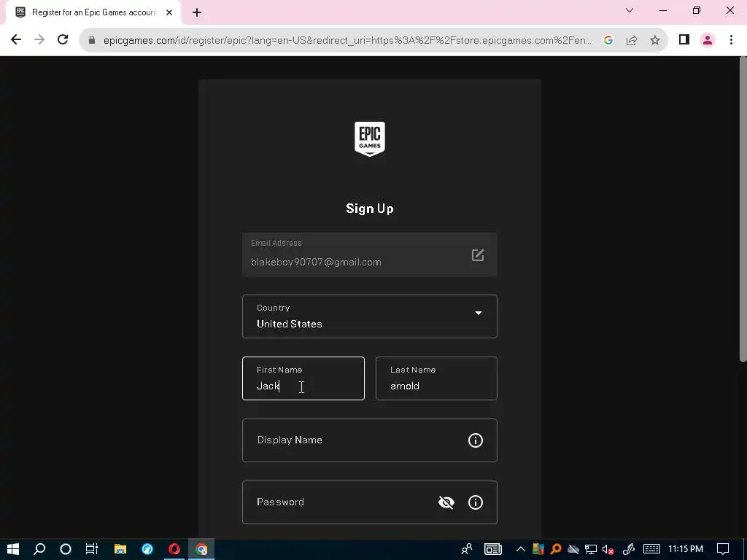This screenshot has width=747, height=560.
Task: Click the First Name field
Action: point(303,378)
